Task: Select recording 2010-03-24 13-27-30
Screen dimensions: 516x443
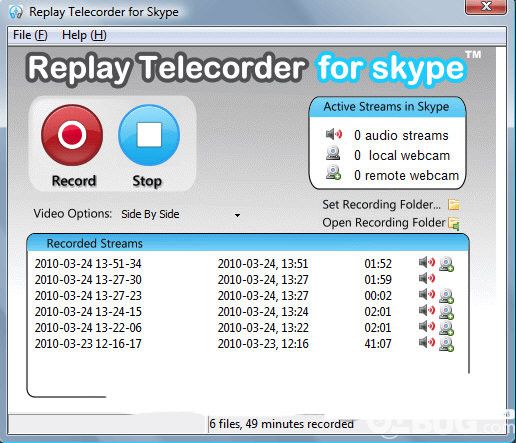Action: [88, 280]
